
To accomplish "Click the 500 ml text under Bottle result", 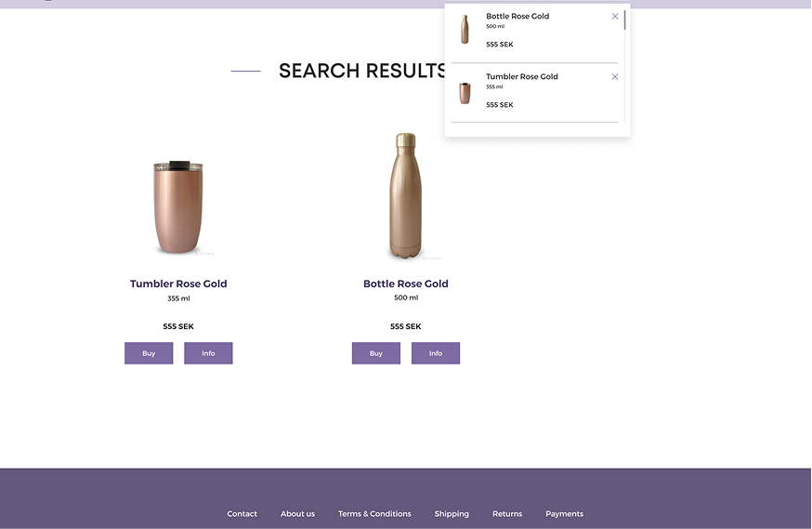I will (405, 298).
